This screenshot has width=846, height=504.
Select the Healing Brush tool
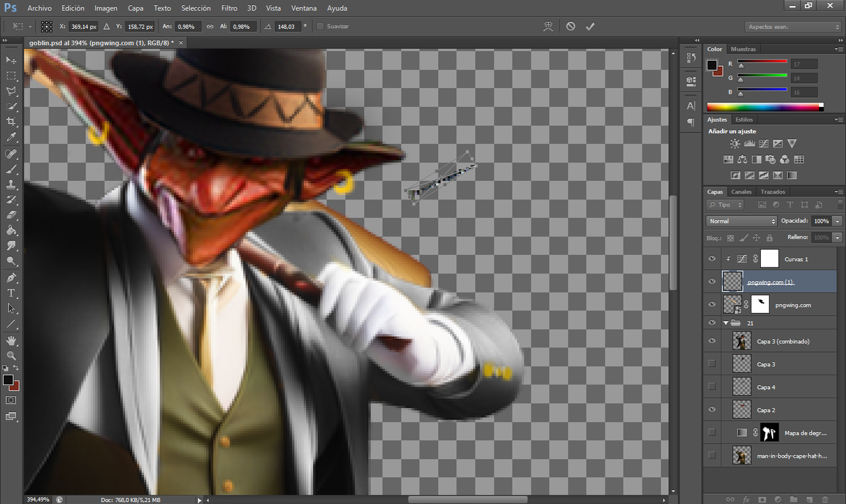(x=11, y=154)
